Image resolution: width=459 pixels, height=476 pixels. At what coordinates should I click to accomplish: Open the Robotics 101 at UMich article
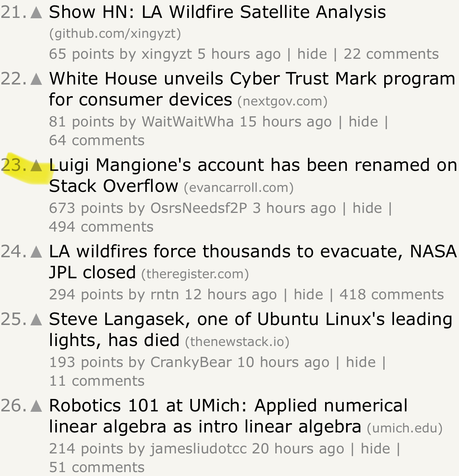[x=228, y=406]
